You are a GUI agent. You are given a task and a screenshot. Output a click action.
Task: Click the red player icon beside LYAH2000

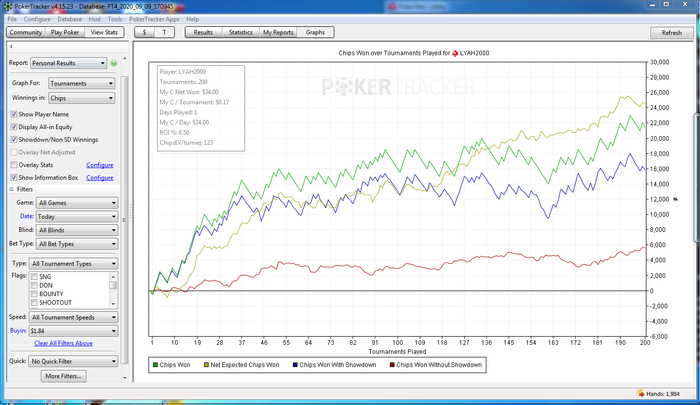[x=455, y=53]
